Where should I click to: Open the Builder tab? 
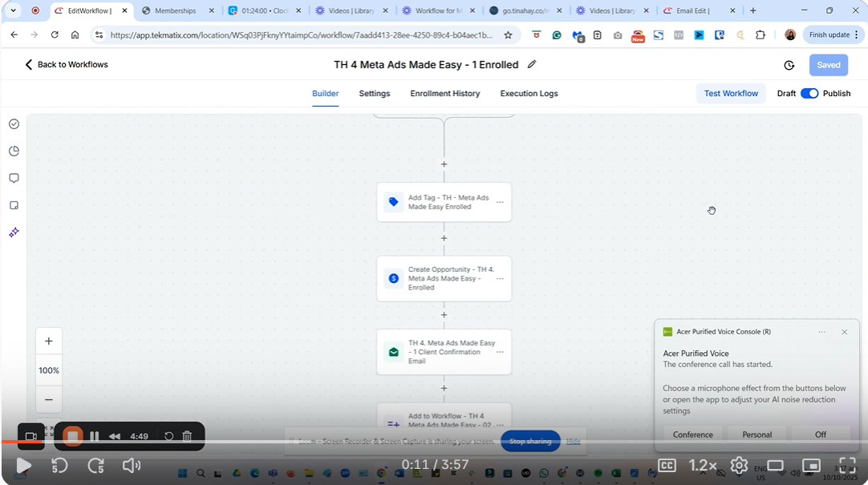(x=325, y=94)
